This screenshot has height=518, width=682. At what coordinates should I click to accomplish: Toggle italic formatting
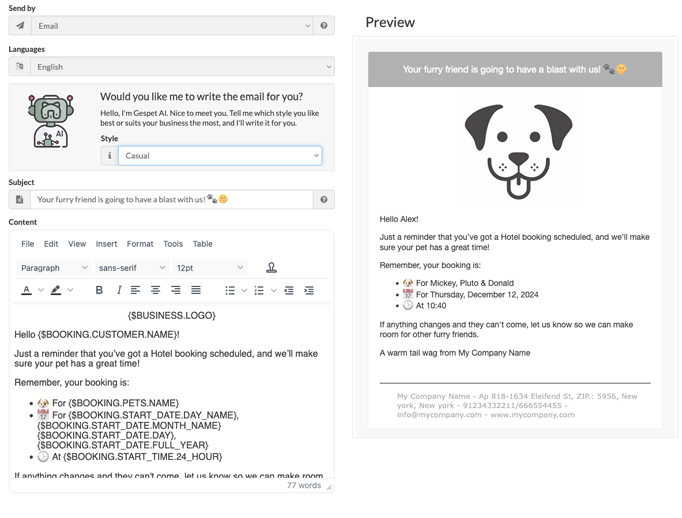[119, 290]
